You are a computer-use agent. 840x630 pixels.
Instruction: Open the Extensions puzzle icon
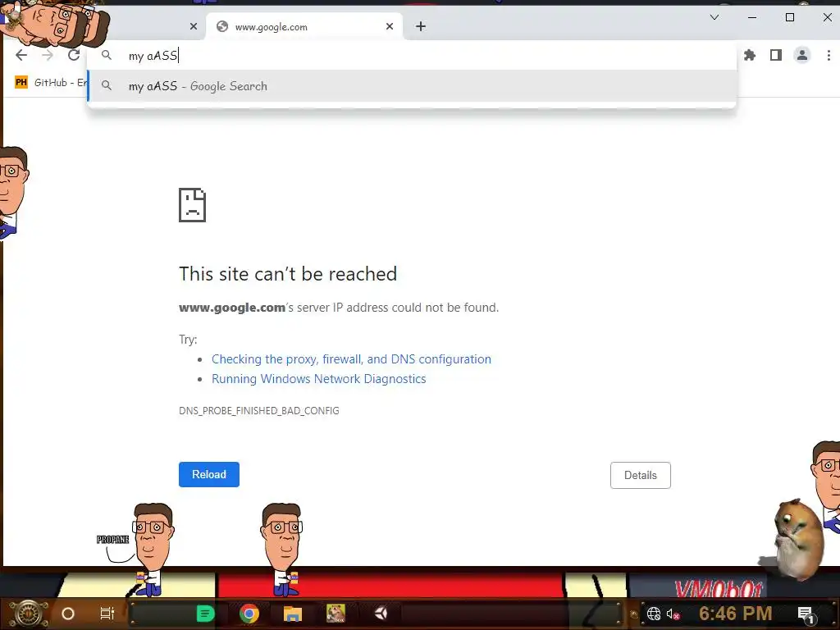point(750,55)
